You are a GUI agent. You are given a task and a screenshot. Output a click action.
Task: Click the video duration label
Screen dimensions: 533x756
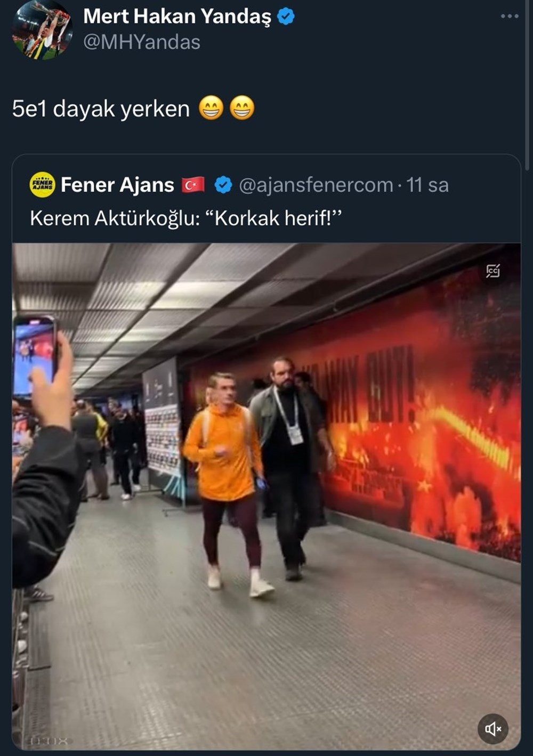[x=49, y=741]
